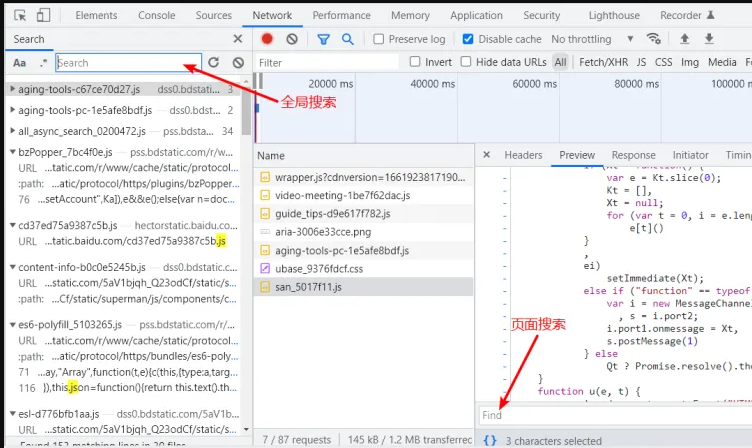Open the Elements tab
Viewport: 752px width, 448px height.
(96, 15)
